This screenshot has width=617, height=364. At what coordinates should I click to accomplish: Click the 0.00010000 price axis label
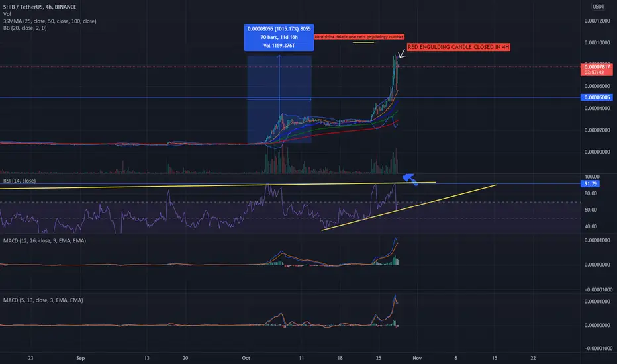597,42
